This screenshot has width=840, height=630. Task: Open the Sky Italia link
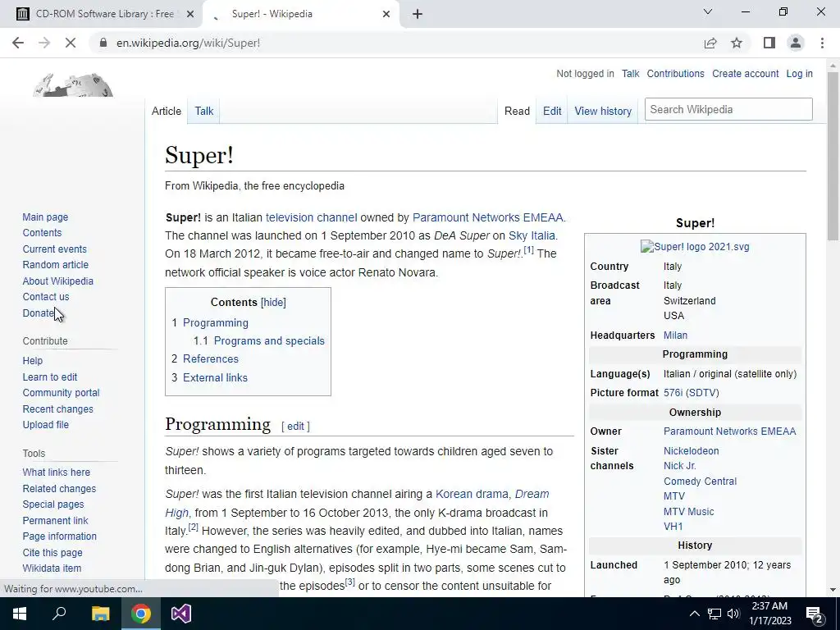point(532,235)
